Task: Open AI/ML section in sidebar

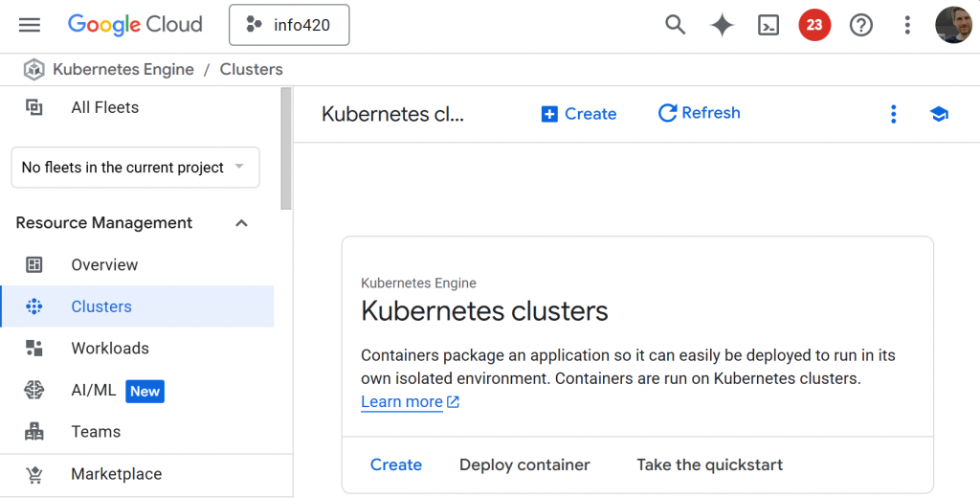Action: (x=94, y=391)
